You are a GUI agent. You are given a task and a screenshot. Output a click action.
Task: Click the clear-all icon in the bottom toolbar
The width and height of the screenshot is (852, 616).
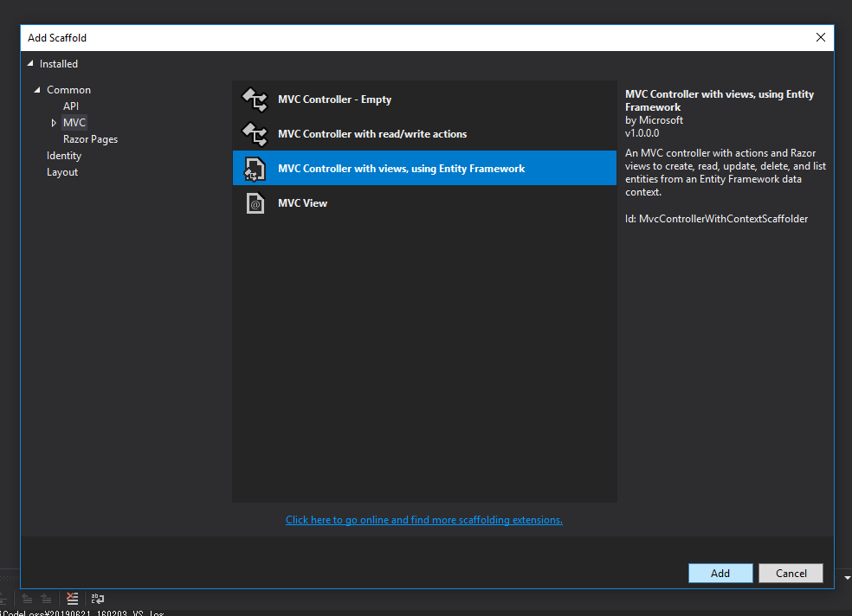(72, 598)
